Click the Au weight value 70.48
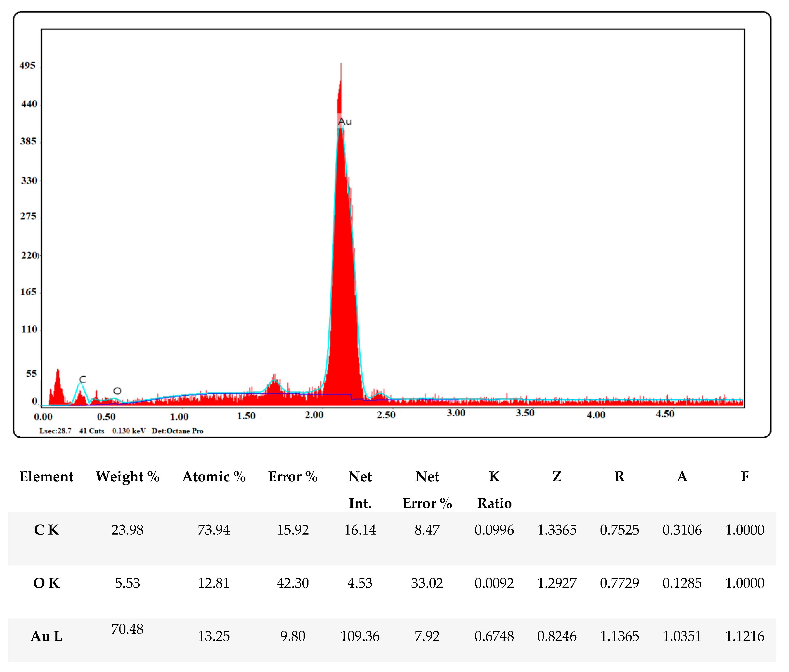The height and width of the screenshot is (672, 789). pyautogui.click(x=127, y=629)
